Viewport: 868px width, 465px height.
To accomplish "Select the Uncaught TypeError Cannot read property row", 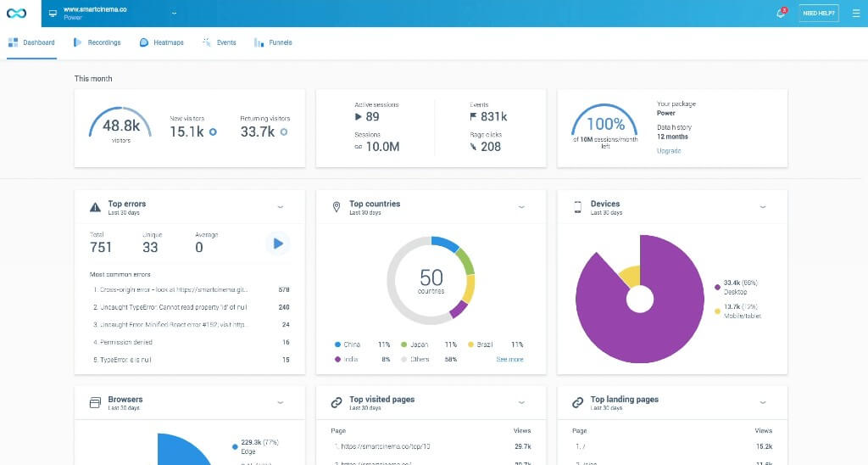I will (x=190, y=307).
